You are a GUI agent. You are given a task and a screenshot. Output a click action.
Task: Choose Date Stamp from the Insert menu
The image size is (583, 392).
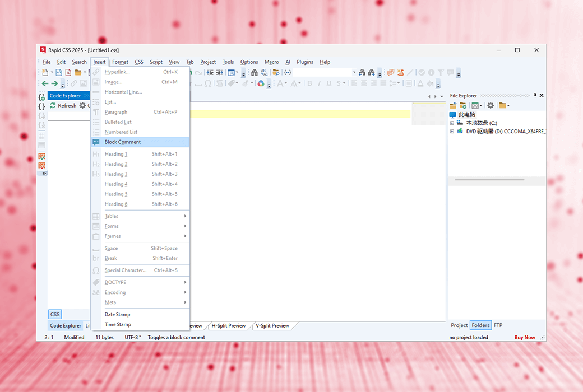point(140,314)
